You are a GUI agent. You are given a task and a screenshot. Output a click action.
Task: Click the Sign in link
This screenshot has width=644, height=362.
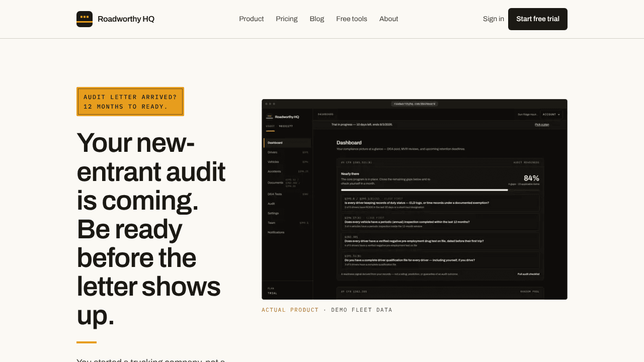tap(494, 19)
